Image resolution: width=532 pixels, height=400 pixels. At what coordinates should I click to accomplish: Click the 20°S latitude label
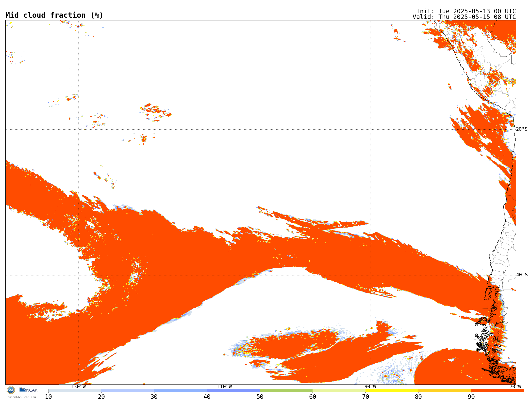[x=522, y=129]
